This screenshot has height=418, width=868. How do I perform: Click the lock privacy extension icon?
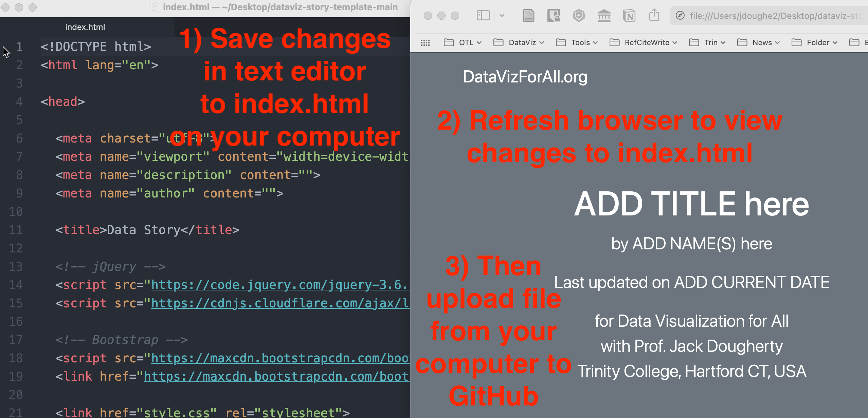pos(554,16)
